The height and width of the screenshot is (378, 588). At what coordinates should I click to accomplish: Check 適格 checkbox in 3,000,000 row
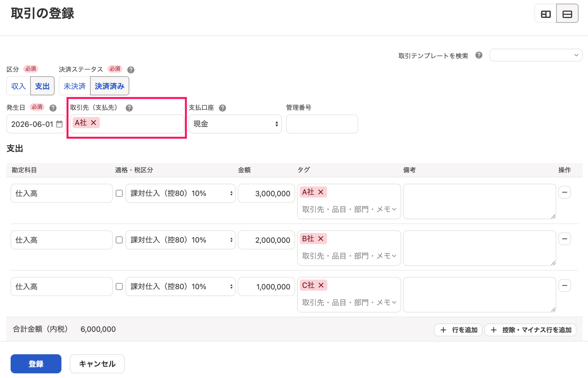[119, 193]
